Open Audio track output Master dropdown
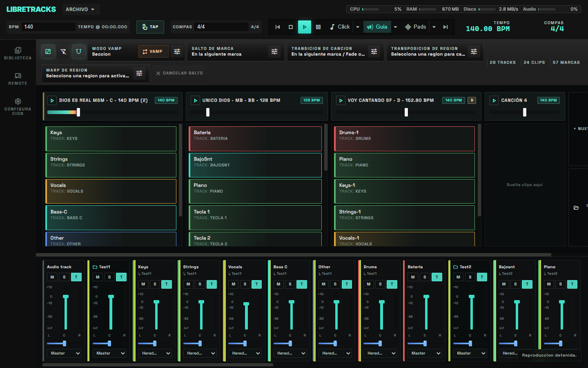The height and width of the screenshot is (368, 588). click(x=65, y=353)
